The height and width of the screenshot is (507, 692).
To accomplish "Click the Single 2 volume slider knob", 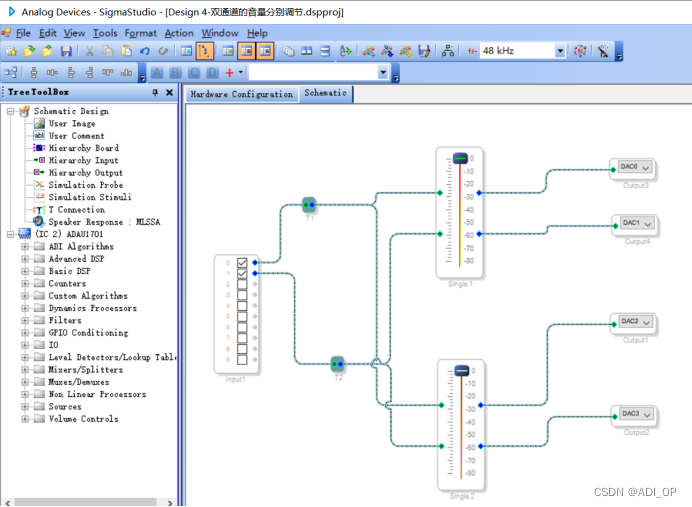I will (462, 371).
